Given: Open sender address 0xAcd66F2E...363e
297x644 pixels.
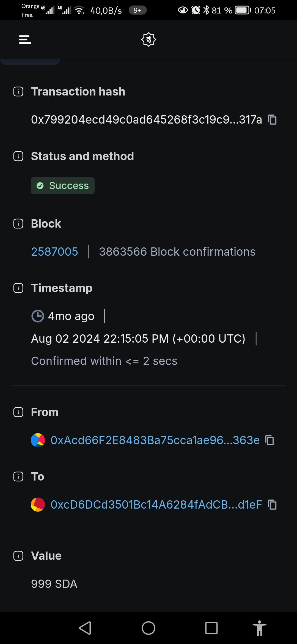Looking at the screenshot, I should tap(155, 440).
